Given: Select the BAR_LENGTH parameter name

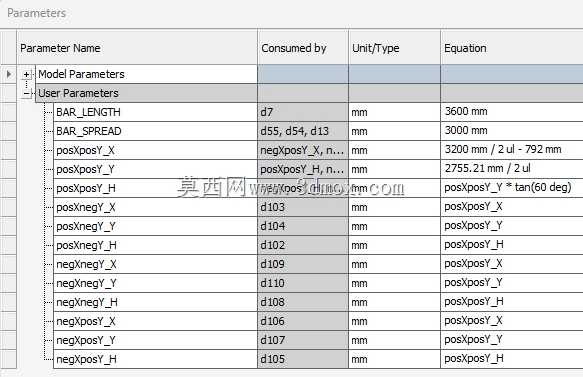Looking at the screenshot, I should coord(155,112).
